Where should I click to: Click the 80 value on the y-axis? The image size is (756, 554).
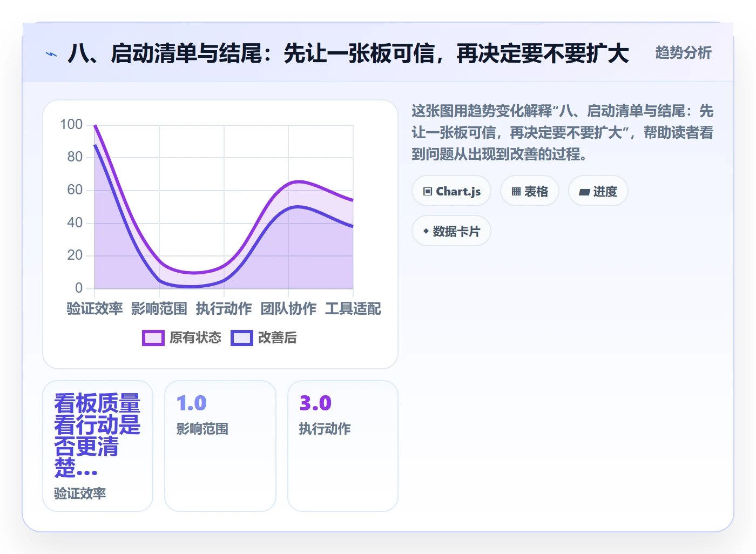tap(75, 157)
